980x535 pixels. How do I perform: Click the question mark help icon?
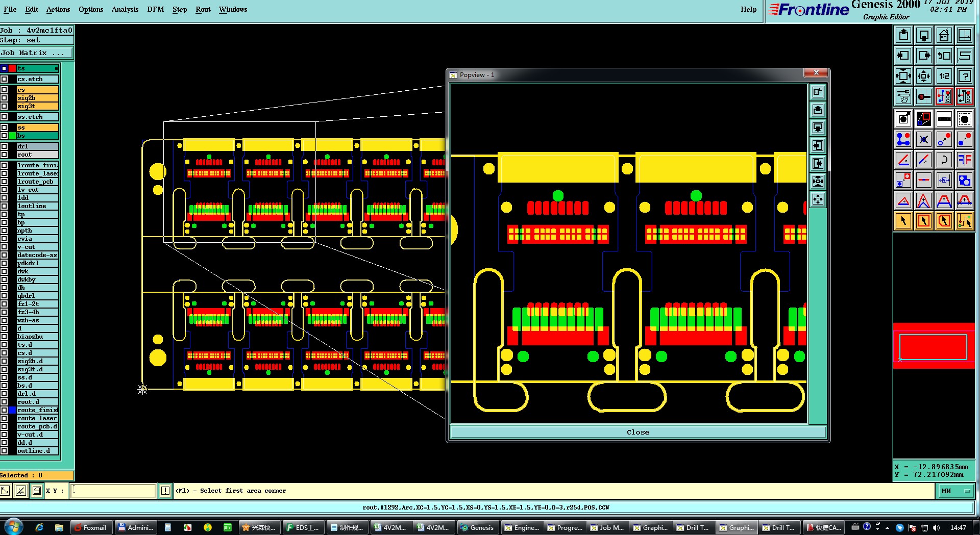tap(964, 77)
